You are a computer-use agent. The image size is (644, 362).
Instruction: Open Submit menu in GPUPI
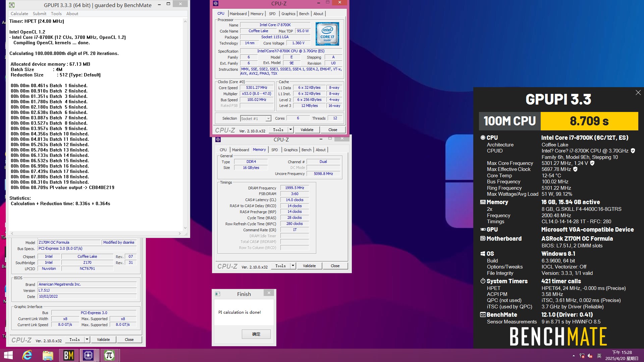point(40,14)
